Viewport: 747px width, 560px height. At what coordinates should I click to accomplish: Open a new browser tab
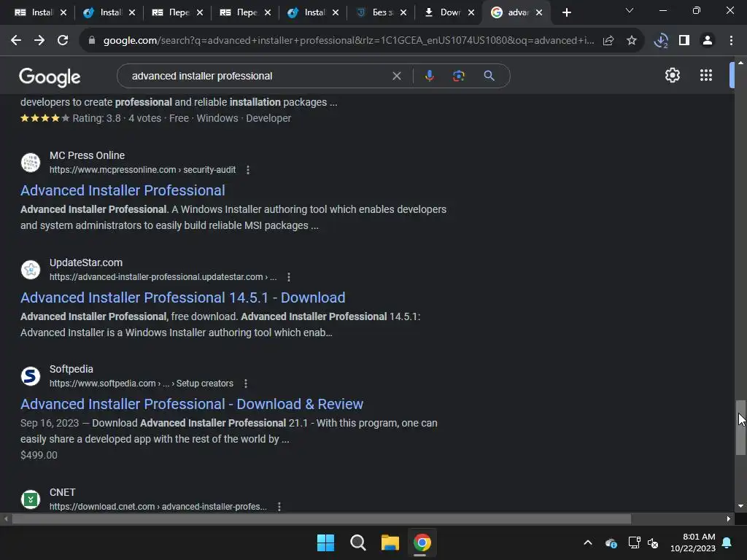tap(566, 13)
